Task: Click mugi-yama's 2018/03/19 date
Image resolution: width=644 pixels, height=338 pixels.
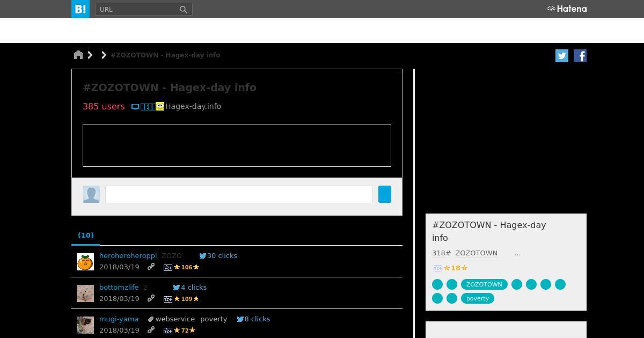Action: 119,330
